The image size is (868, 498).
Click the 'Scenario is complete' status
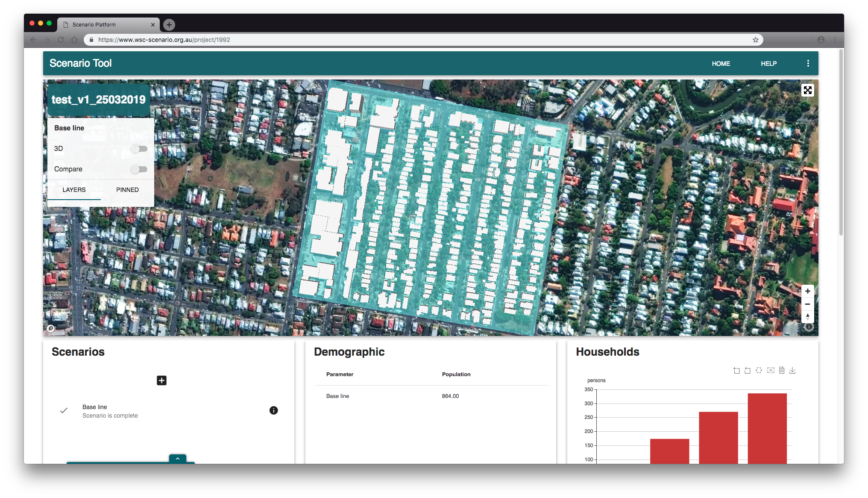tap(110, 416)
